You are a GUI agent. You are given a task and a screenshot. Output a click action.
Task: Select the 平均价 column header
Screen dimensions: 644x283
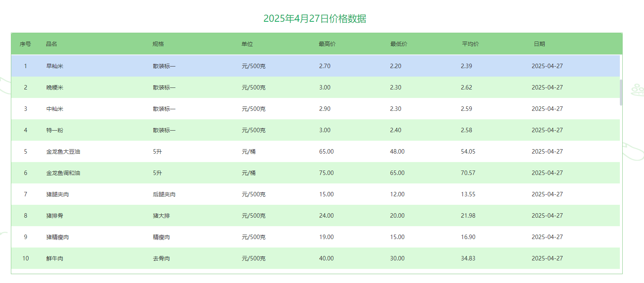pos(471,44)
